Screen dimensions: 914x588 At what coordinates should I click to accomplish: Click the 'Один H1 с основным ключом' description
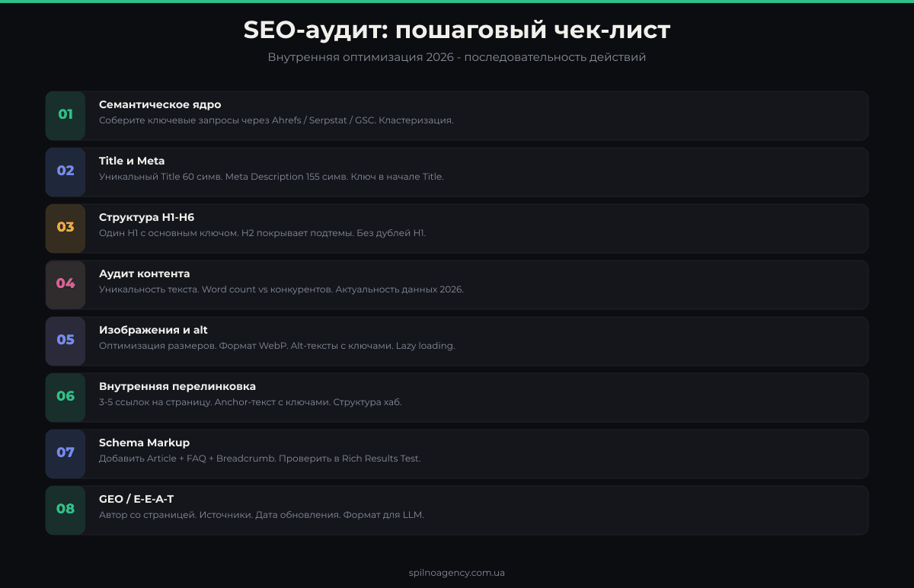coord(262,233)
